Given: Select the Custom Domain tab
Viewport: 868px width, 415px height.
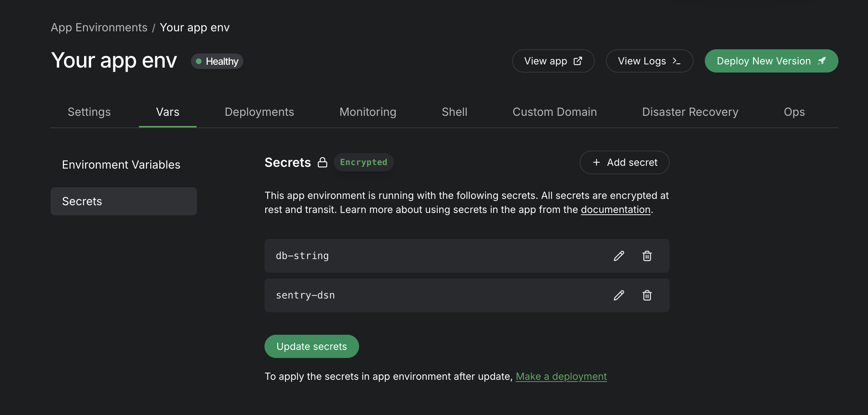Looking at the screenshot, I should [x=555, y=112].
